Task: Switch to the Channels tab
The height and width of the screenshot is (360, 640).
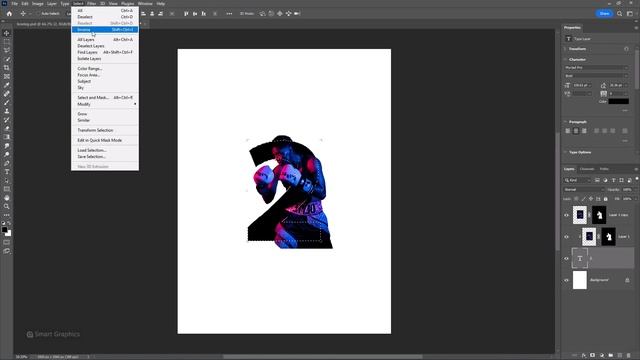Action: click(x=587, y=169)
